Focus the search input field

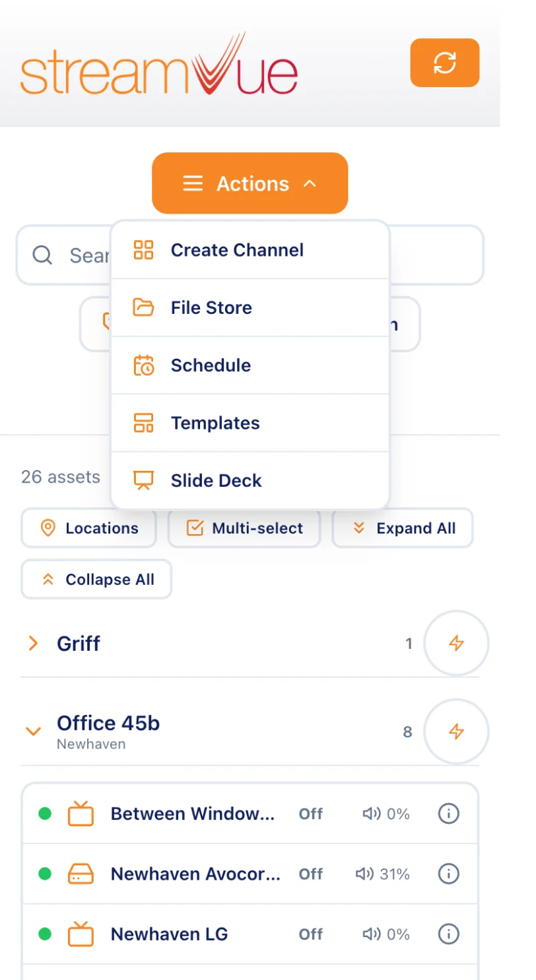pyautogui.click(x=250, y=255)
